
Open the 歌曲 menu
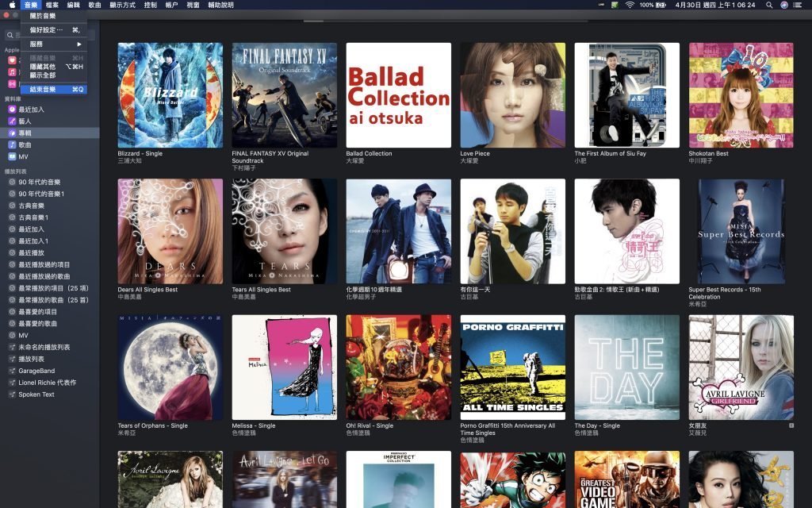pos(95,5)
